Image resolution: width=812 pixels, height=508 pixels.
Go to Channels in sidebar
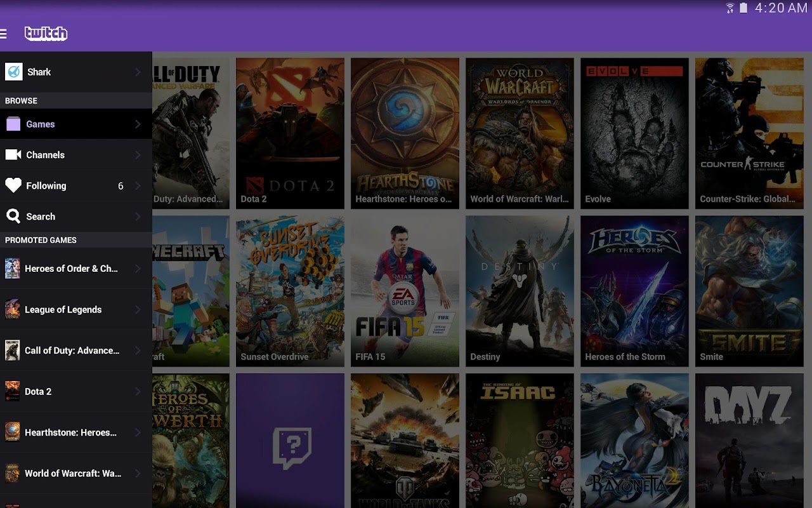76,154
